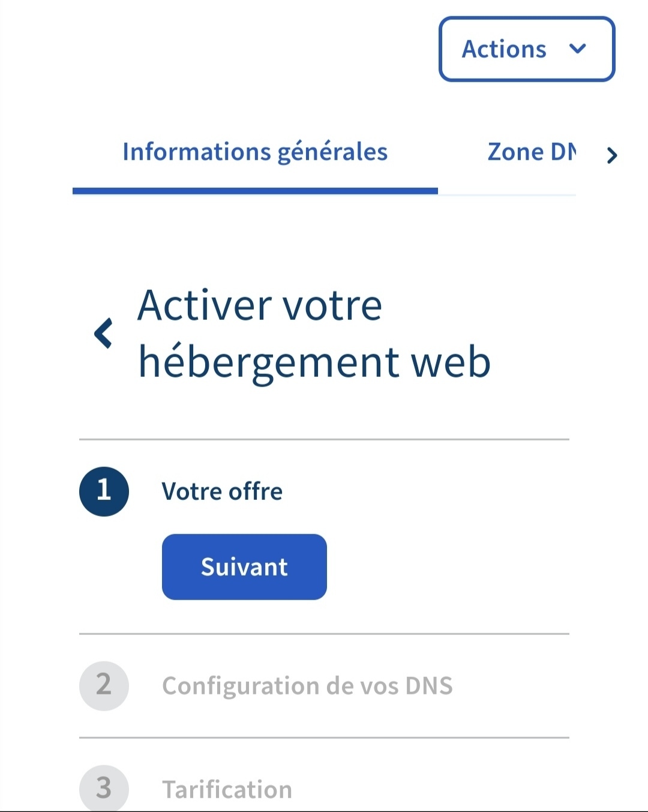Select the step 2 number badge
The image size is (648, 812).
click(x=104, y=685)
